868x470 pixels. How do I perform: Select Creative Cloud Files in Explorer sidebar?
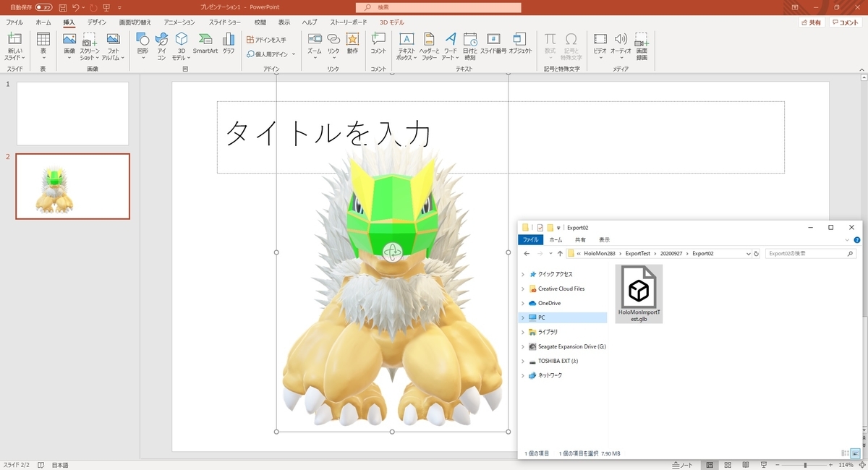561,289
